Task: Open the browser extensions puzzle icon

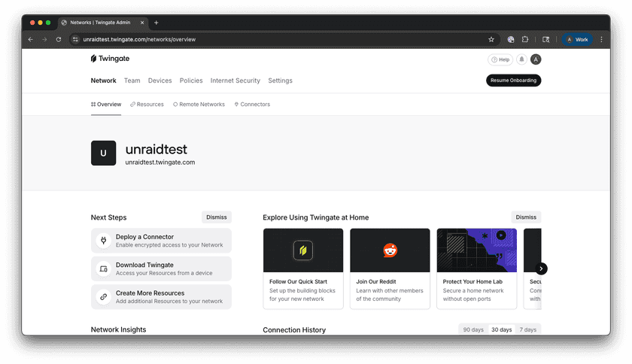Action: [x=525, y=39]
